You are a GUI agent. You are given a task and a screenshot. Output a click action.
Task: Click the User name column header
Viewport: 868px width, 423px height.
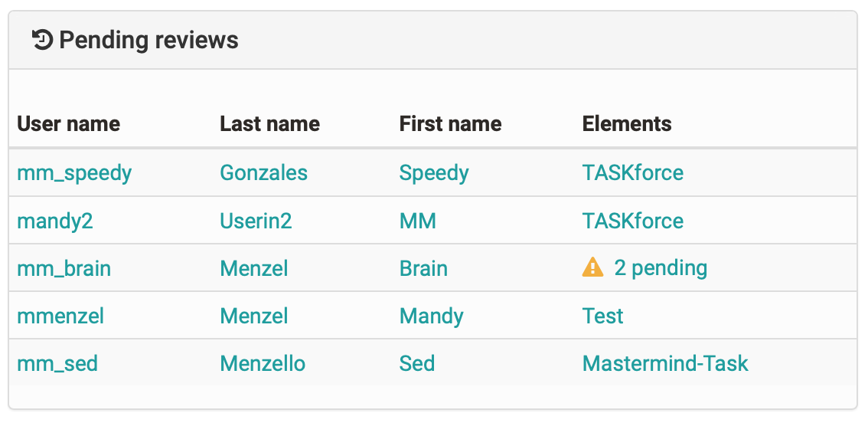point(69,123)
